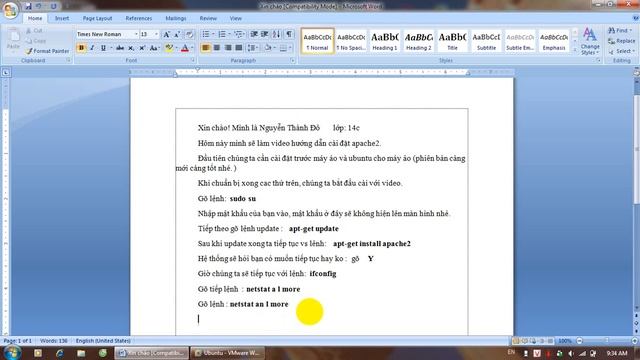
Task: Toggle Italic formatting
Action: click(92, 48)
